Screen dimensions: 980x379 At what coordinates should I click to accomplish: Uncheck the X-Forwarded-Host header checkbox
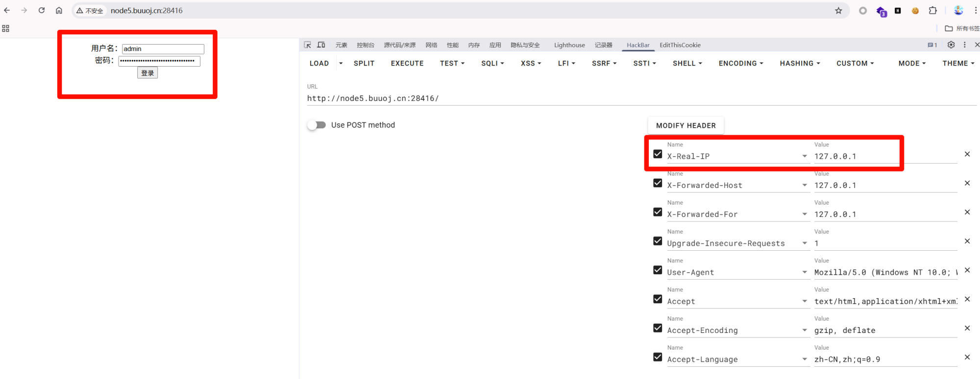658,183
